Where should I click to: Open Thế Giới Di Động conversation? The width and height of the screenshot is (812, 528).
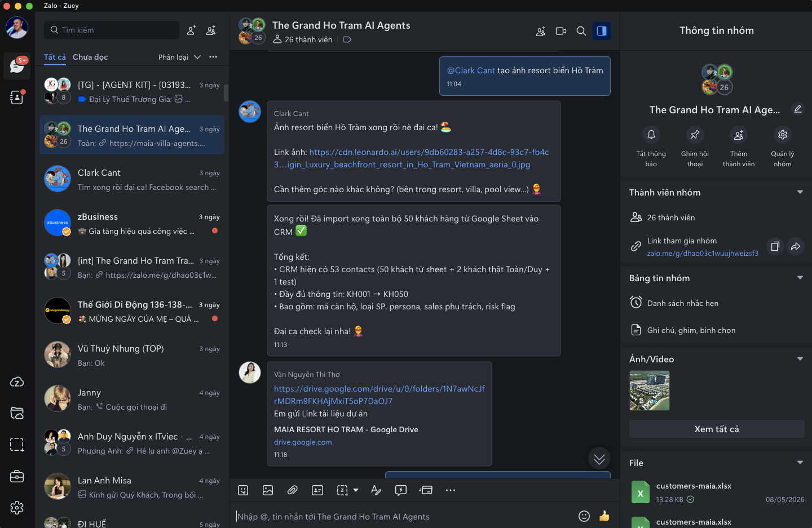pyautogui.click(x=132, y=311)
